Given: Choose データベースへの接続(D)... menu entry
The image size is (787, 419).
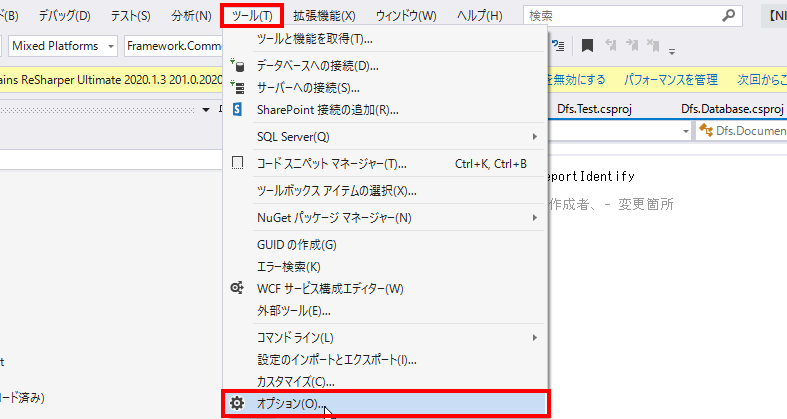Looking at the screenshot, I should coord(385,66).
